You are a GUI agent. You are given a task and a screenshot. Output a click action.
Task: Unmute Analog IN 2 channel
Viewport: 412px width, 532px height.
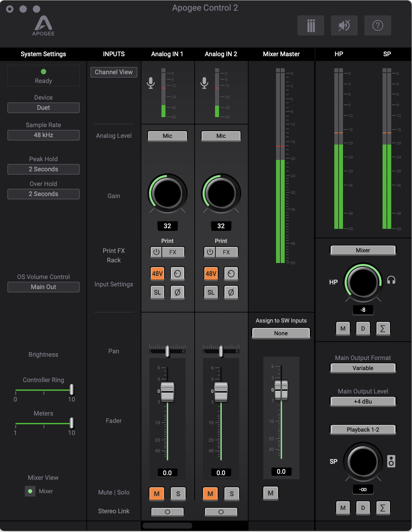[x=210, y=494]
